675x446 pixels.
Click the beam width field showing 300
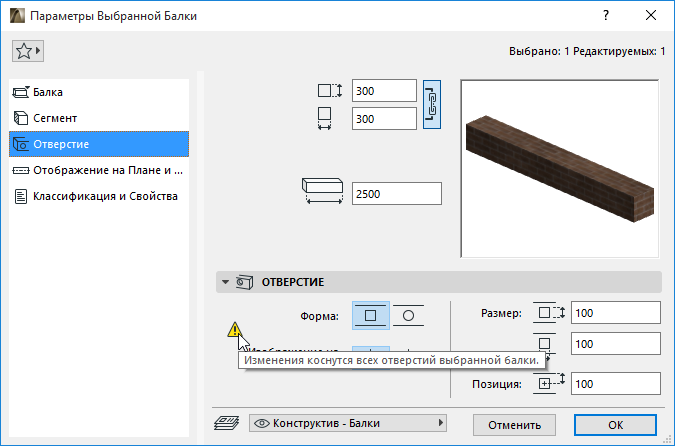coord(384,119)
